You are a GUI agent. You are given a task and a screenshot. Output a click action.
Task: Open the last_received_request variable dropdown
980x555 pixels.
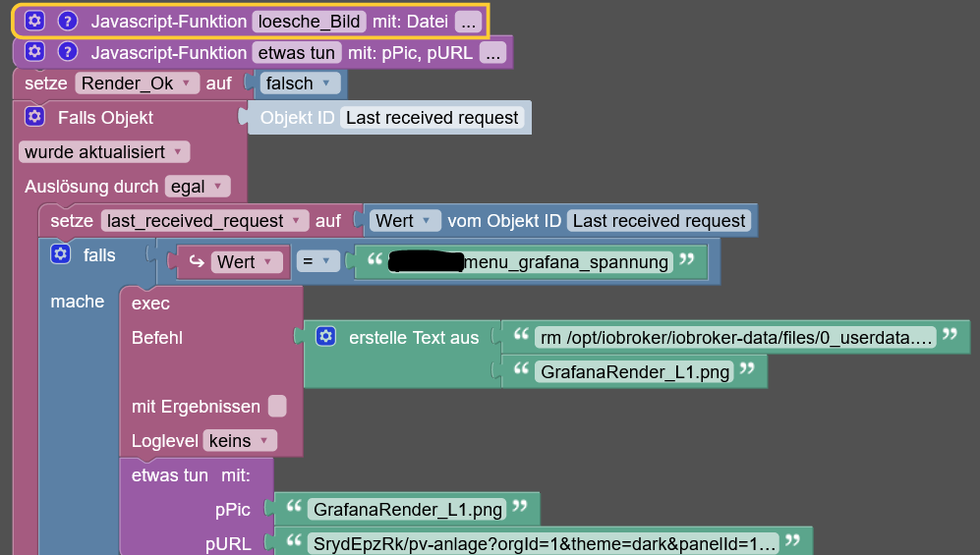pyautogui.click(x=204, y=220)
